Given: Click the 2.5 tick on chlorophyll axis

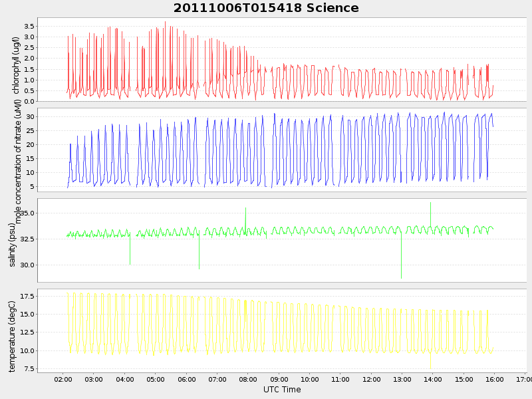Looking at the screenshot, I should (x=29, y=47).
